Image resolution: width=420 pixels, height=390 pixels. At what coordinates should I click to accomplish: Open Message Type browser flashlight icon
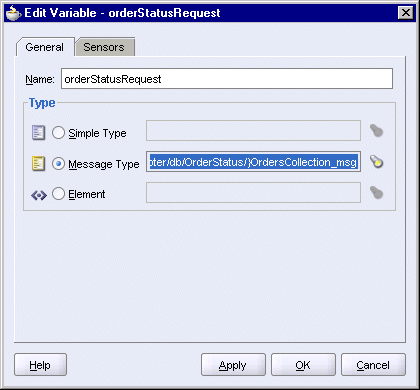(x=376, y=162)
